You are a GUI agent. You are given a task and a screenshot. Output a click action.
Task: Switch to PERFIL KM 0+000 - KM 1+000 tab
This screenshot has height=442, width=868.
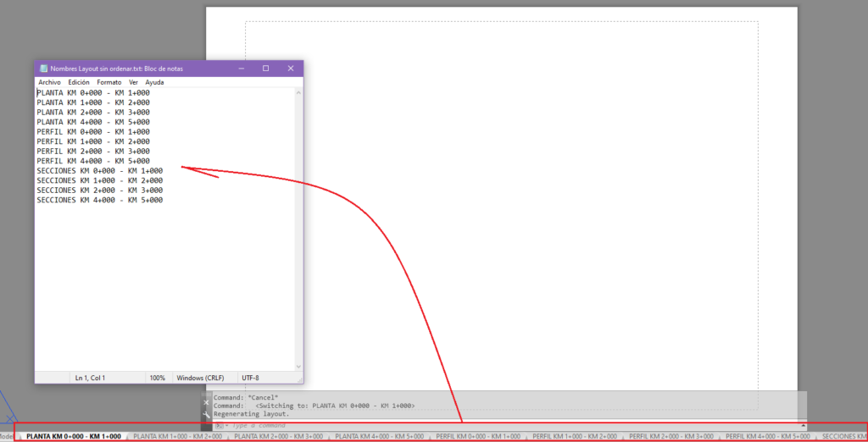[478, 436]
